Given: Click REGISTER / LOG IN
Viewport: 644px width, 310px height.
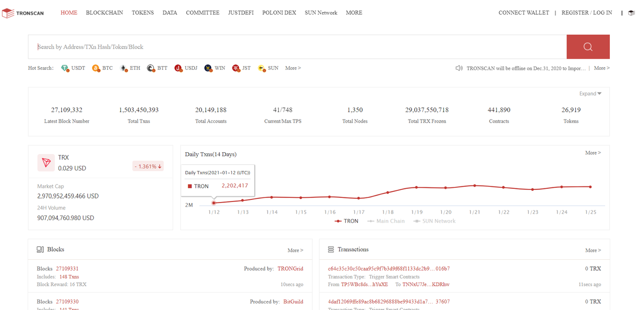Looking at the screenshot, I should click(587, 13).
